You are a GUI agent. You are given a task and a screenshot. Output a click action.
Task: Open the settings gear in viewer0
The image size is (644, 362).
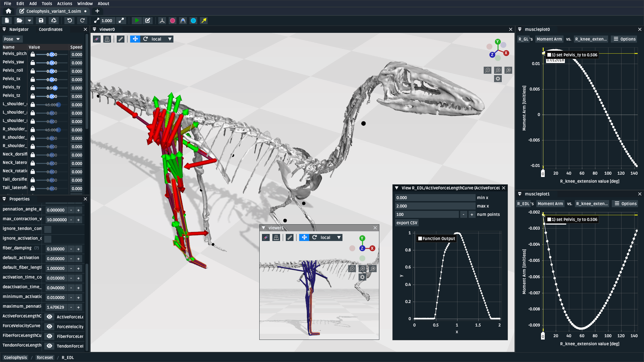point(498,79)
